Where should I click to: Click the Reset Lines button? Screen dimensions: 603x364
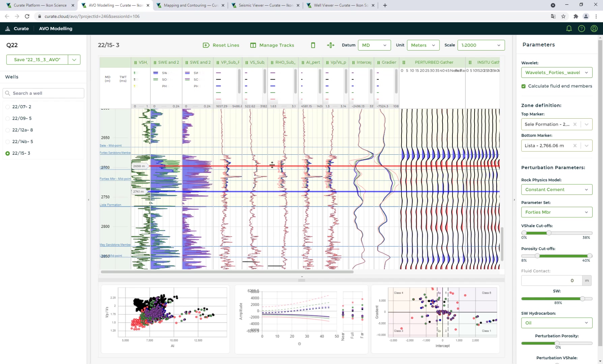coord(221,45)
